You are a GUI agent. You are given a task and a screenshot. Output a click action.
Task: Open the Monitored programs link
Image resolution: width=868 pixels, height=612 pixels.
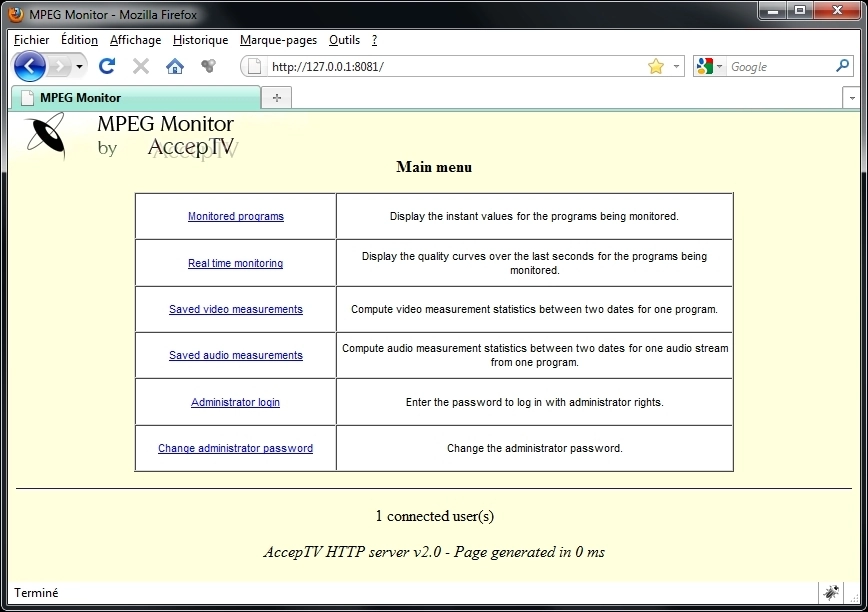coord(236,216)
